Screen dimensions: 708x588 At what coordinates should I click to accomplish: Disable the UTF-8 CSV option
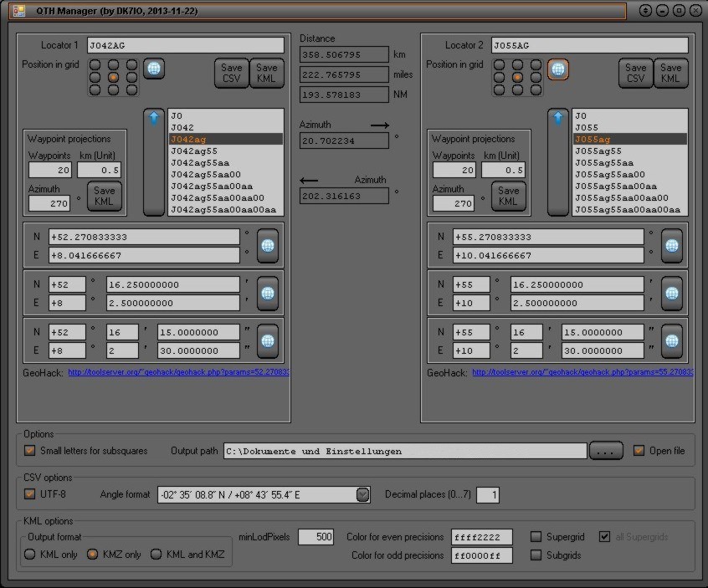pos(30,494)
